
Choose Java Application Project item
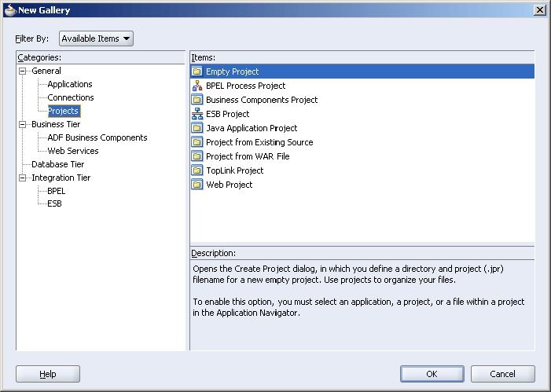(x=252, y=128)
